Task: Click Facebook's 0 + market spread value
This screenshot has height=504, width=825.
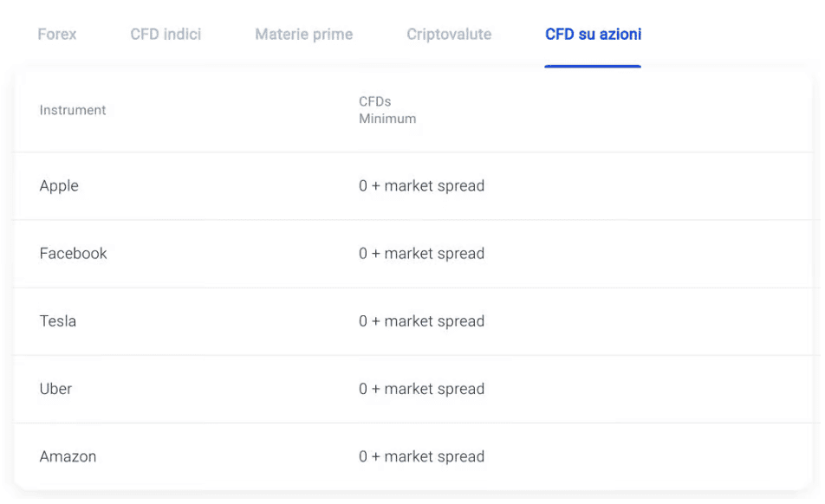Action: pos(421,254)
